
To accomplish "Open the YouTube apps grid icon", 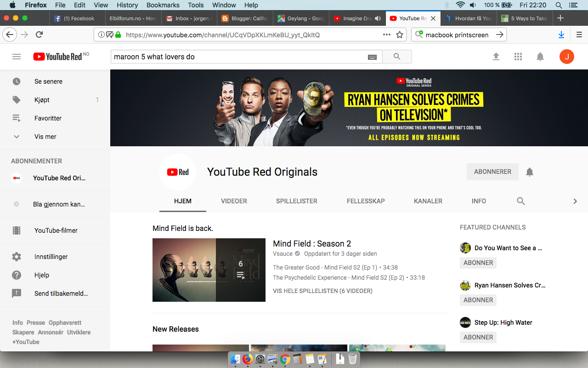I will [518, 57].
